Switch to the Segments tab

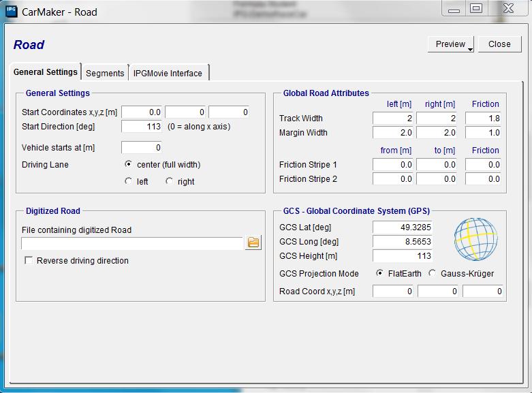click(x=105, y=73)
